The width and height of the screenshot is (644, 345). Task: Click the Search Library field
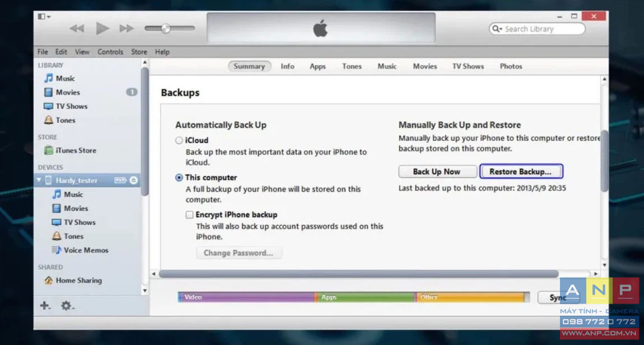[x=537, y=29]
